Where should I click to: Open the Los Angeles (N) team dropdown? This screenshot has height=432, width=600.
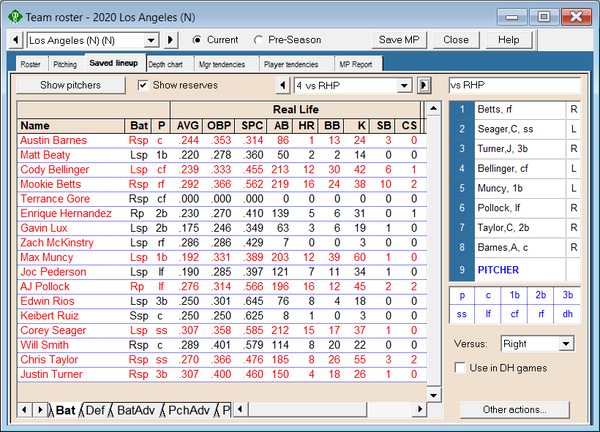tap(151, 40)
